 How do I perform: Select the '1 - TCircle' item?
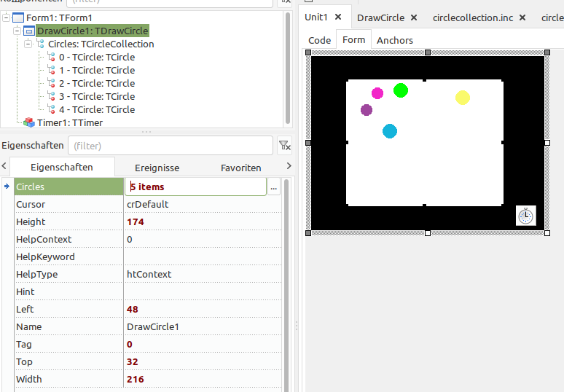97,70
